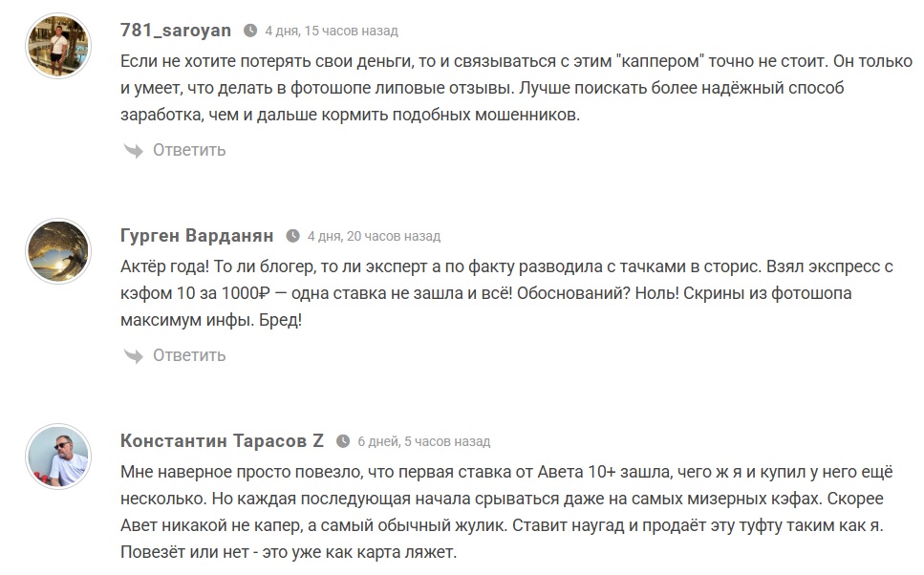Open 781_saroyan's profile avatar

click(x=59, y=46)
